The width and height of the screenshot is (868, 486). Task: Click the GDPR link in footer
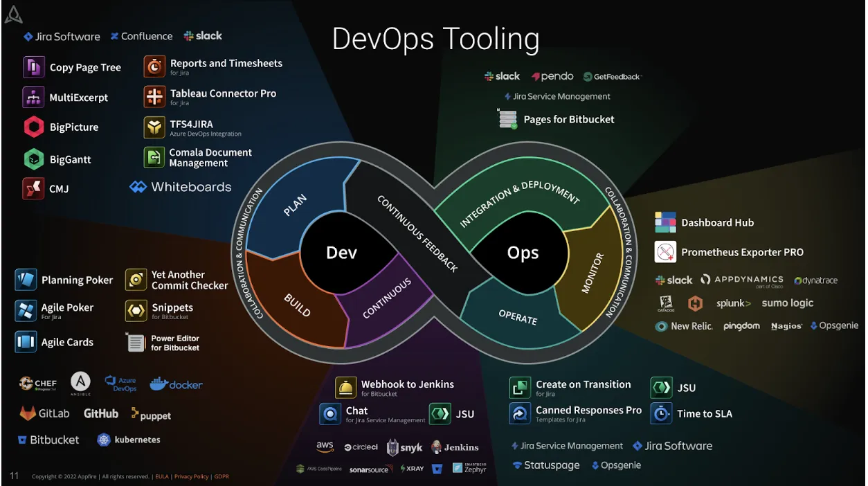coord(221,476)
